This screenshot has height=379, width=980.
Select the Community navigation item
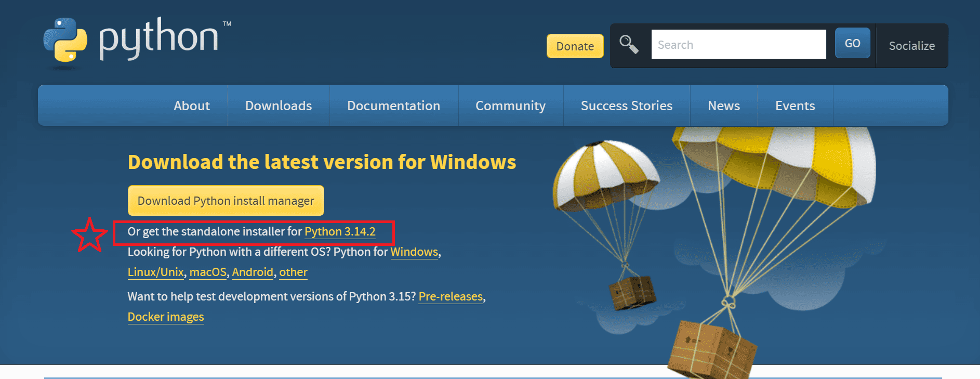point(510,106)
